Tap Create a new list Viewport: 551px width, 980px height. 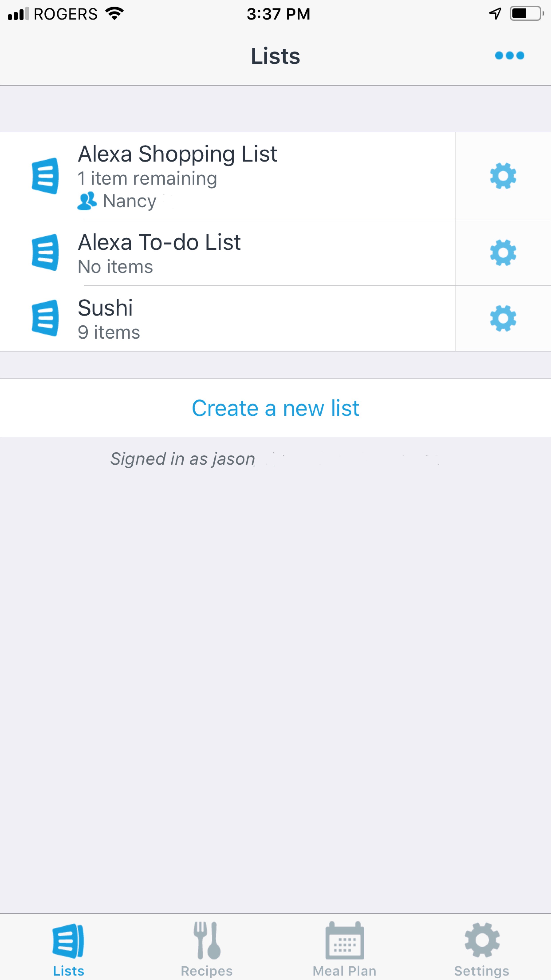[275, 408]
